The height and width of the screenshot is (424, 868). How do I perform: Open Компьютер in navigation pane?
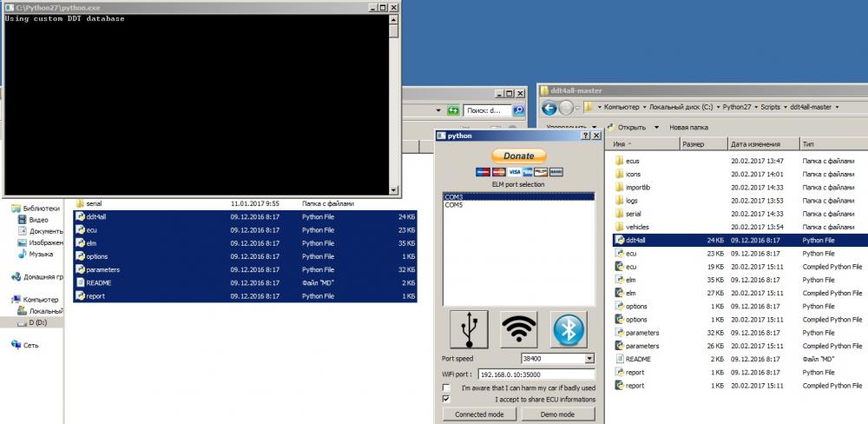[36, 299]
